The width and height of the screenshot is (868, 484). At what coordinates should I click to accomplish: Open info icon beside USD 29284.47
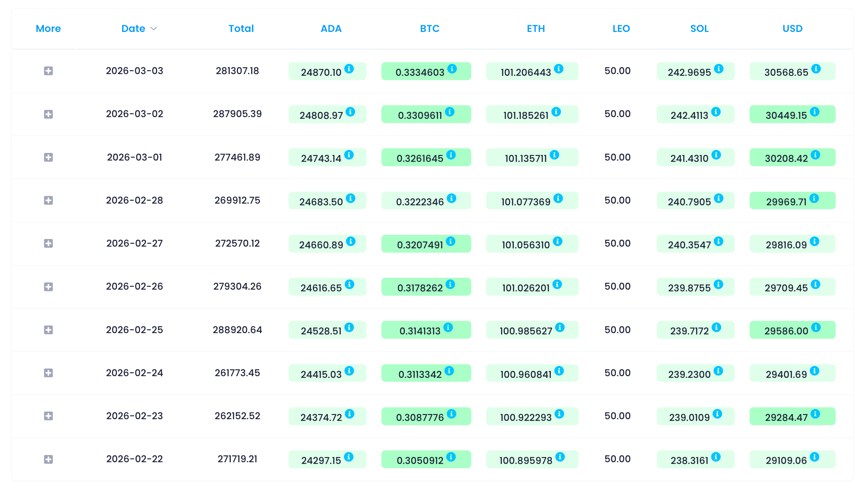[815, 414]
